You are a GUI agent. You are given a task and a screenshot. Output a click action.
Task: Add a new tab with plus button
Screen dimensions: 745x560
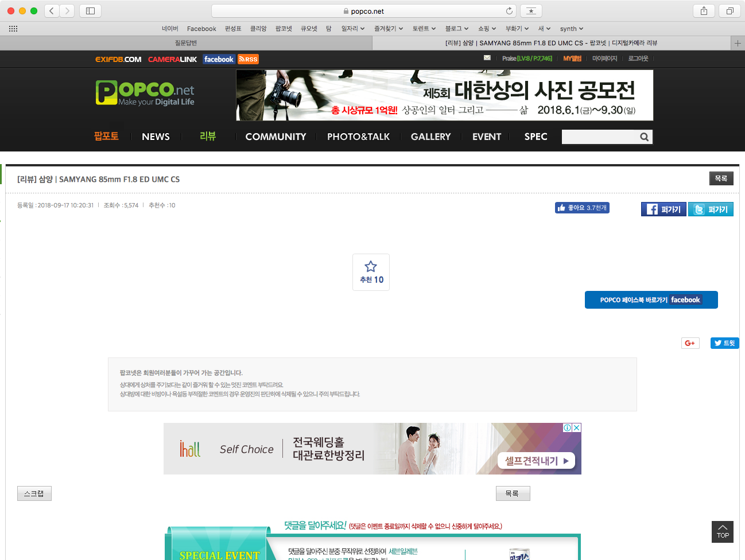tap(738, 43)
